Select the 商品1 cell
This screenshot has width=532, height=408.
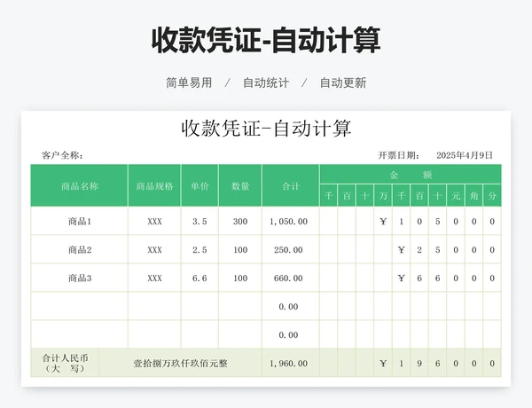80,222
